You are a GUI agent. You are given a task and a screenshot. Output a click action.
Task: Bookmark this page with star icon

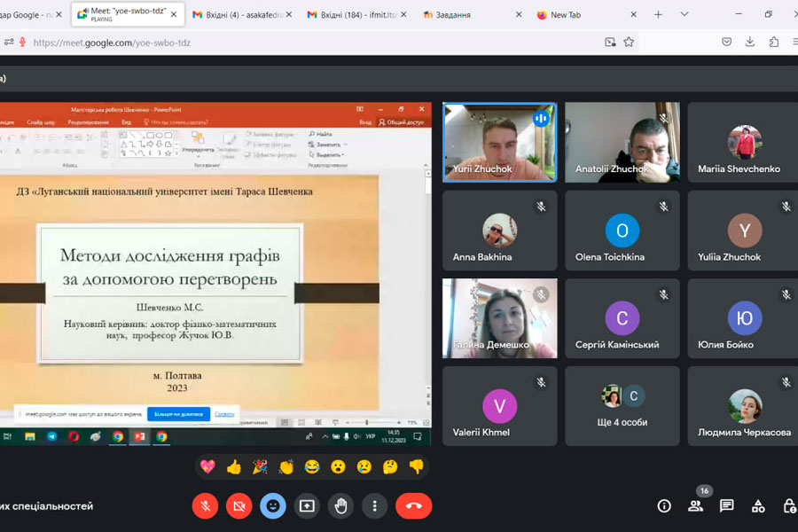(x=629, y=43)
